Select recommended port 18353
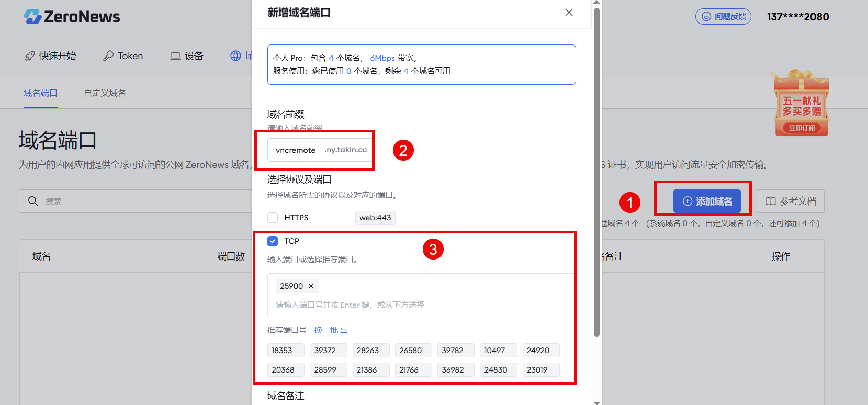 [286, 351]
